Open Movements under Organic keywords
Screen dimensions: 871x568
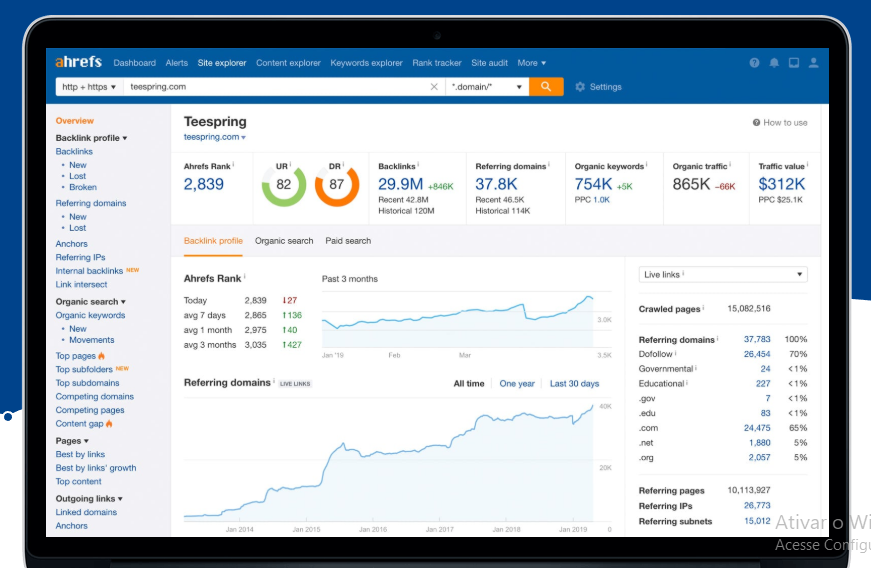coord(92,340)
